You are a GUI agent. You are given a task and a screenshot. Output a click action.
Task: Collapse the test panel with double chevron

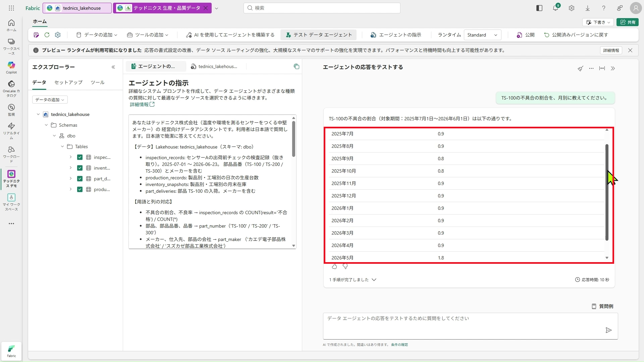(x=613, y=68)
